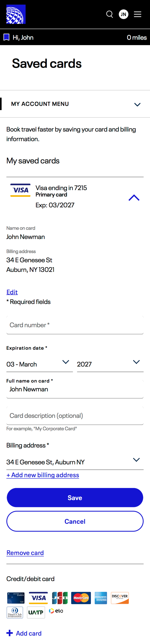This screenshot has width=150, height=644.
Task: Click the Discover card logo
Action: (x=120, y=598)
